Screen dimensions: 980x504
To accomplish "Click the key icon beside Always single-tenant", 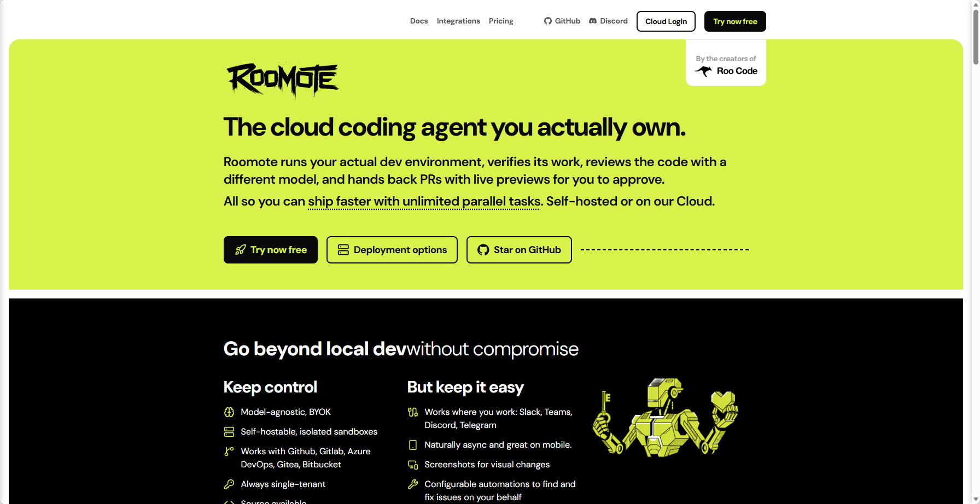I will (229, 484).
